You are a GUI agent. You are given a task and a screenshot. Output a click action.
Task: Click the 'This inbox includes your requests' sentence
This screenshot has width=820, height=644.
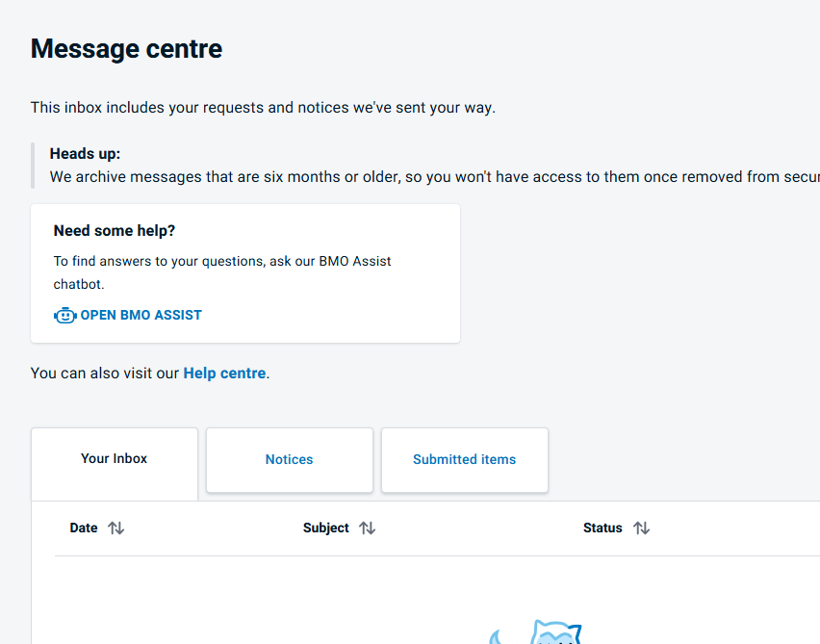[263, 107]
